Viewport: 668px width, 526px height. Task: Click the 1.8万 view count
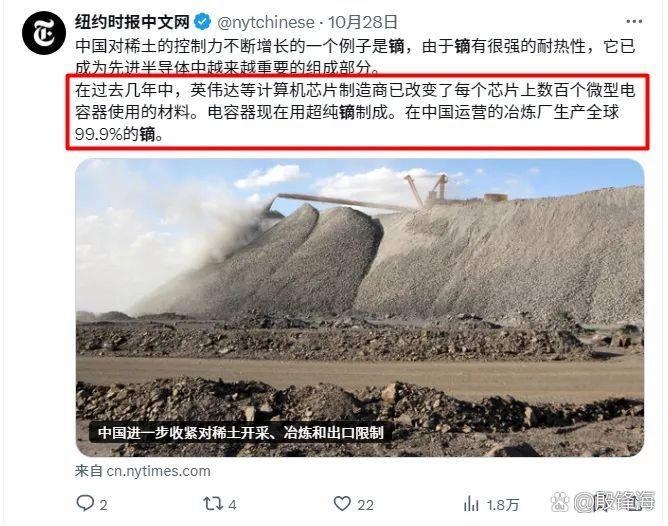503,505
